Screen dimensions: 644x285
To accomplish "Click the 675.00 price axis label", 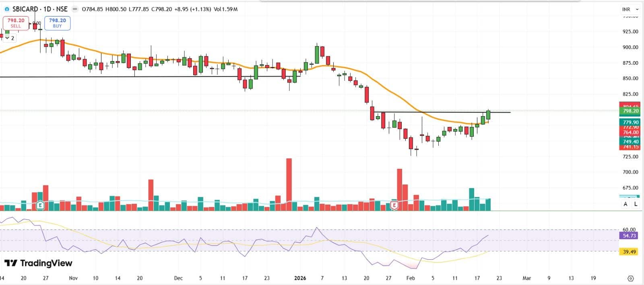I will click(630, 188).
